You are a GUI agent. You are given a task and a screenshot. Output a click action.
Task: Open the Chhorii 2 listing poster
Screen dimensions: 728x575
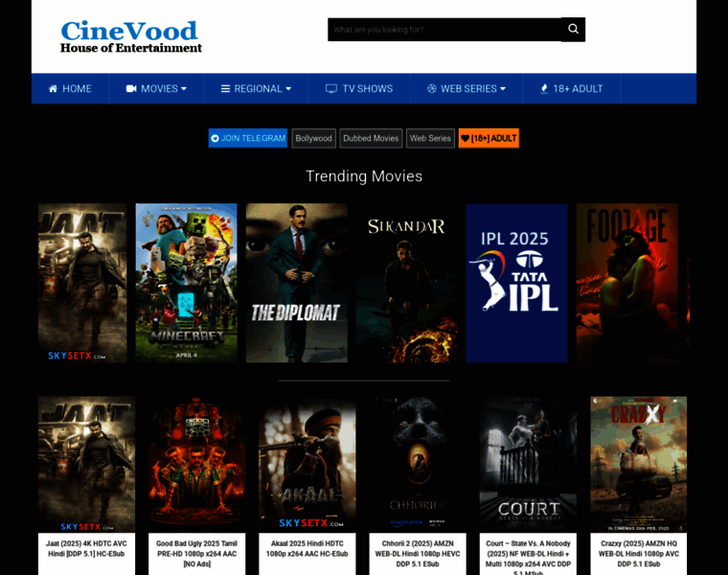click(x=418, y=465)
